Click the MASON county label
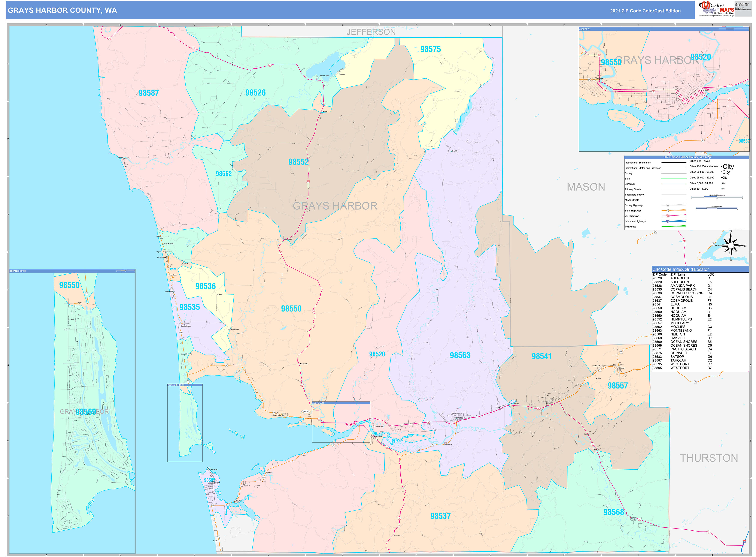The width and height of the screenshot is (756, 557). (x=586, y=187)
